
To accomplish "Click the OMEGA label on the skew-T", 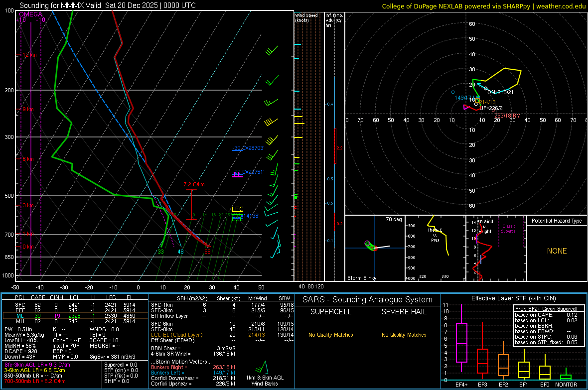I will point(30,14).
